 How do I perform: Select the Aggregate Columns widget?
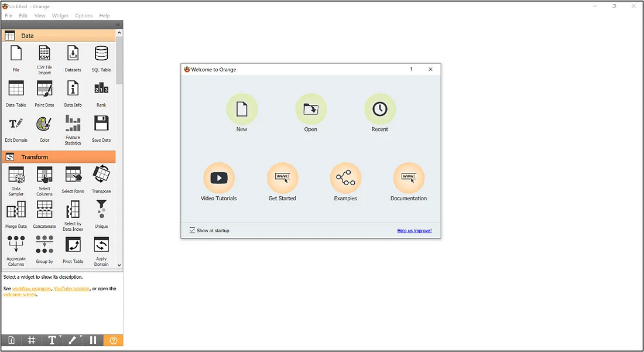click(16, 251)
